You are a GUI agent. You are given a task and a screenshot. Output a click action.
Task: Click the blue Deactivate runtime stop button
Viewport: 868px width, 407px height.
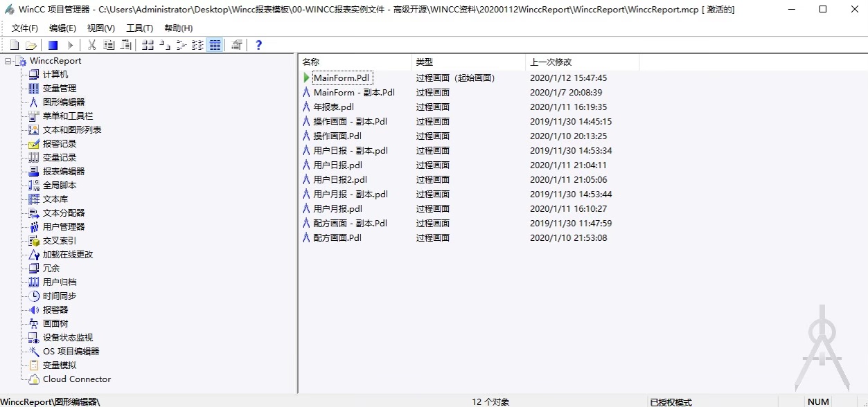(53, 45)
